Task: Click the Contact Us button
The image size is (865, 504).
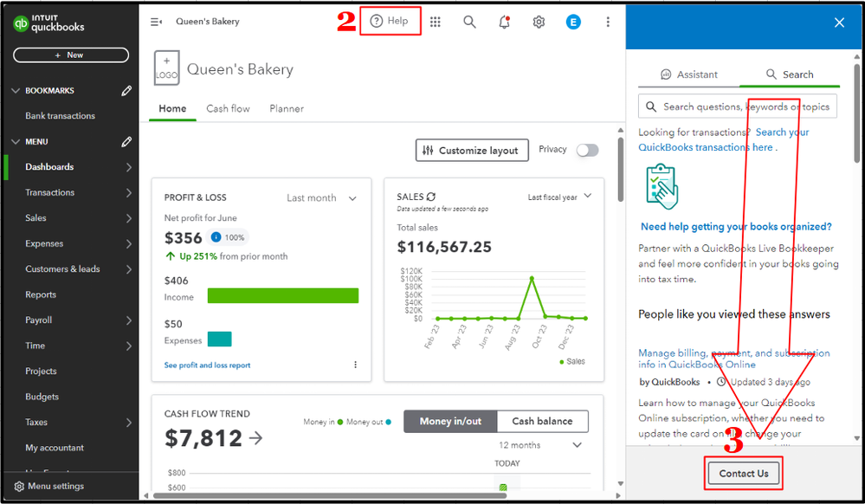Action: click(744, 473)
